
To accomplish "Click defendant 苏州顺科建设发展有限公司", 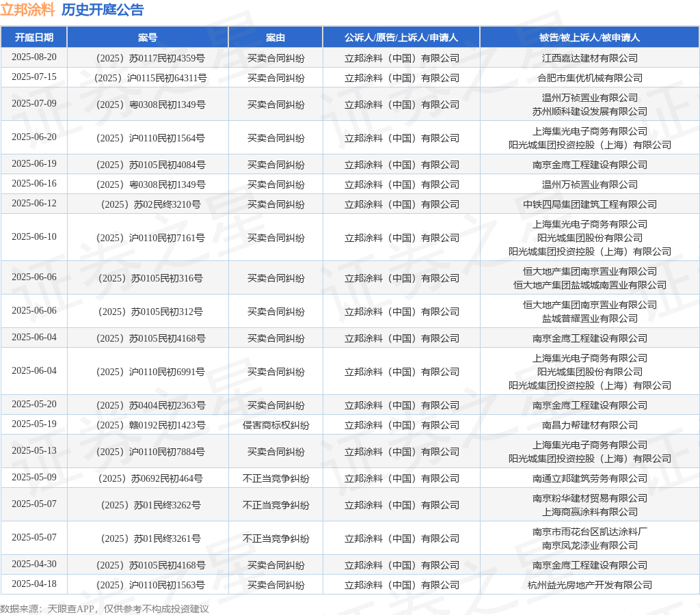I will pyautogui.click(x=590, y=111).
